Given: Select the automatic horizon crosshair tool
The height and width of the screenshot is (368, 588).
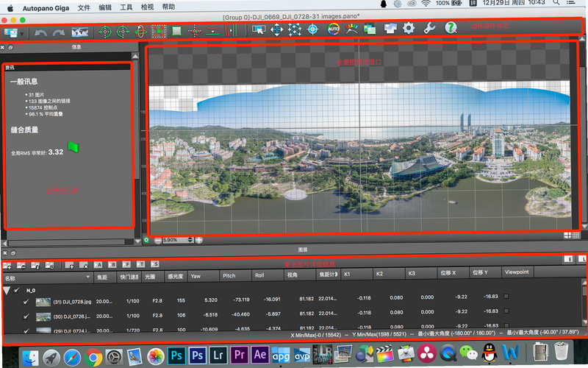Looking at the screenshot, I should (x=195, y=31).
